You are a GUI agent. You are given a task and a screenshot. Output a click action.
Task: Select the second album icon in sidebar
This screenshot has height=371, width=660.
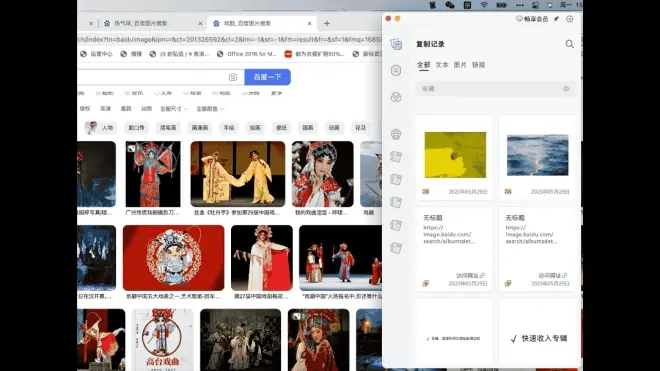(x=396, y=179)
